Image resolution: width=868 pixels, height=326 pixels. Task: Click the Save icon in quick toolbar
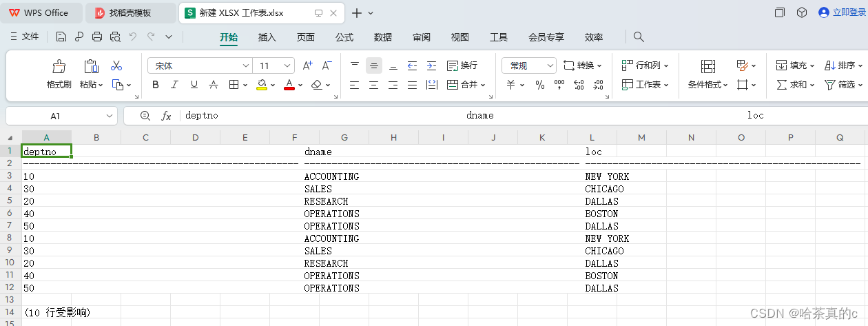pyautogui.click(x=61, y=37)
